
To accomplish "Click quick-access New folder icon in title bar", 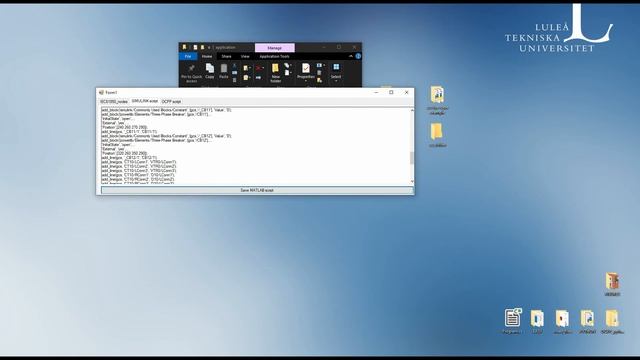I will 202,47.
